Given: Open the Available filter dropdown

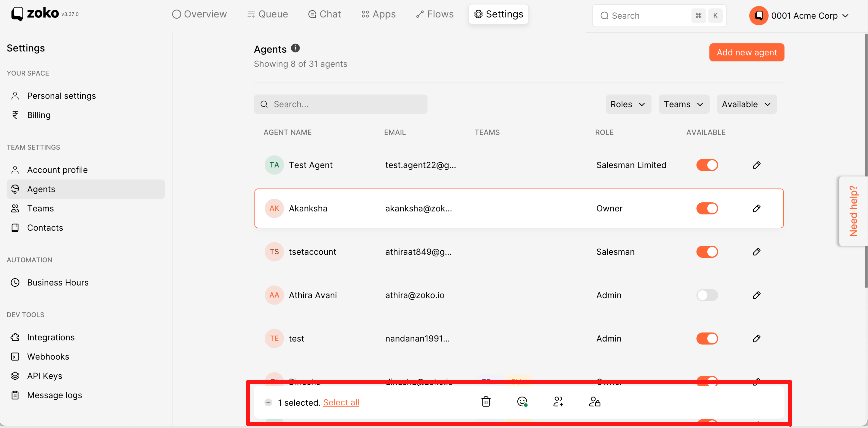Looking at the screenshot, I should [x=747, y=104].
